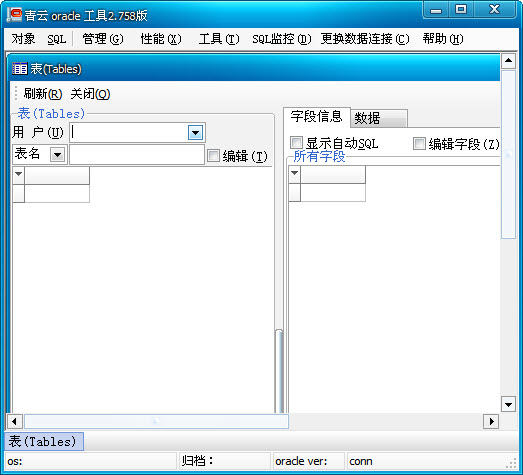Click the horizontal scrollbar thumb
The width and height of the screenshot is (523, 475).
(x=156, y=421)
